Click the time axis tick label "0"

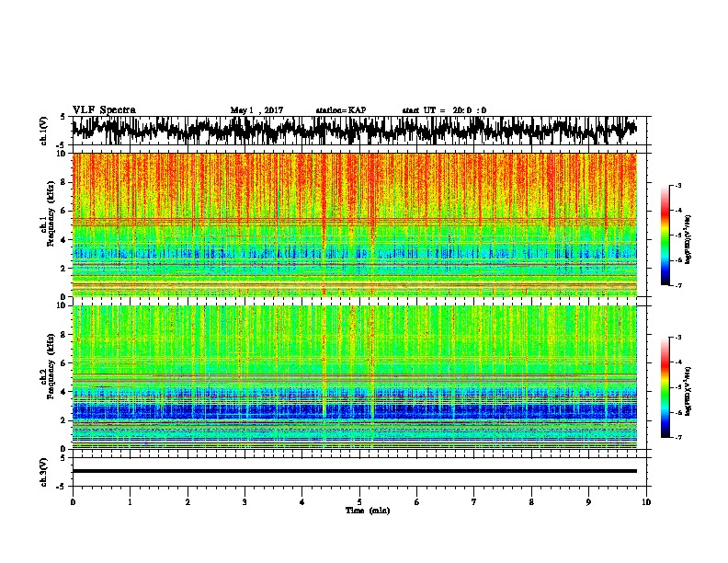pyautogui.click(x=73, y=502)
